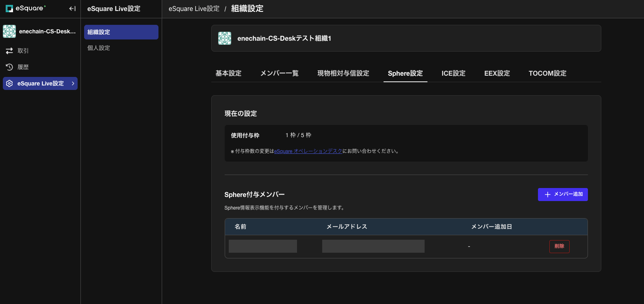Click the 組織設定 breadcrumb title
The image size is (644, 304).
[x=247, y=9]
